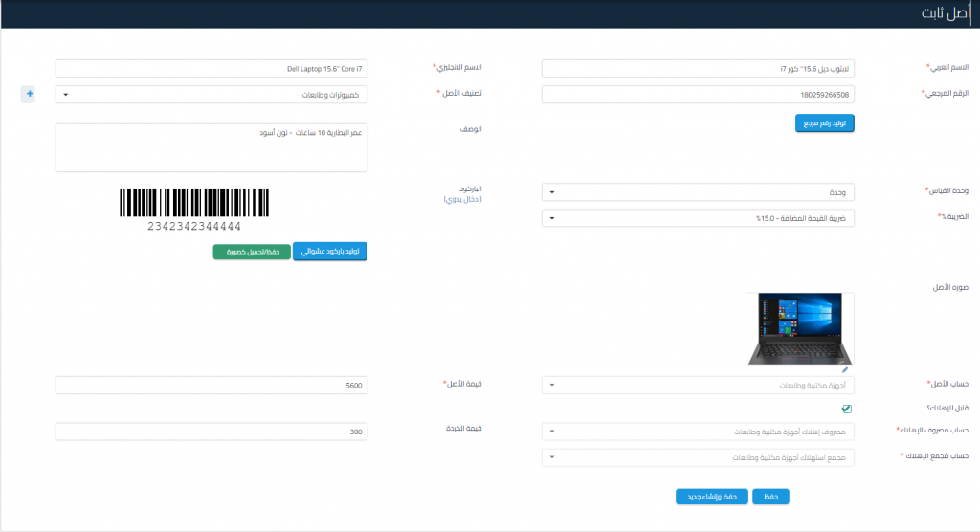980x532 pixels.
Task: Click the Arabic name input field
Action: coord(698,69)
